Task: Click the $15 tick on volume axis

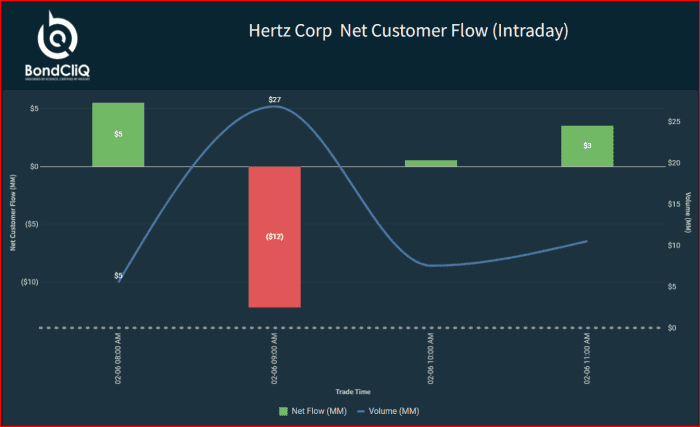Action: (x=674, y=204)
